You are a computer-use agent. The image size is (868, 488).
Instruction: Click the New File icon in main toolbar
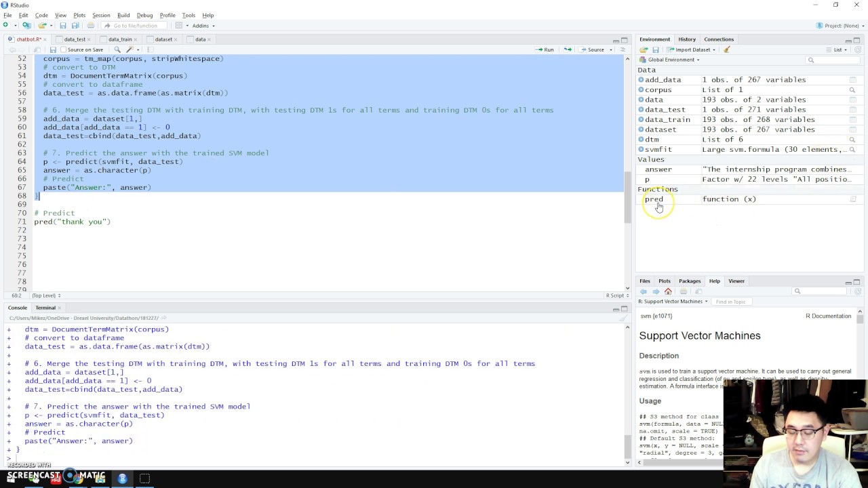click(6, 26)
